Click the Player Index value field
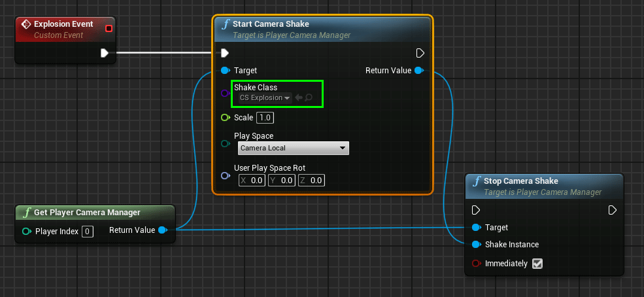 coord(88,231)
